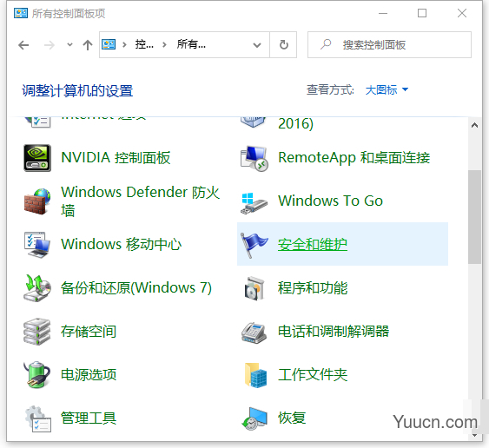Viewport: 489px width, 448px height.
Task: Open recent locations dropdown arrow
Action: click(x=69, y=45)
